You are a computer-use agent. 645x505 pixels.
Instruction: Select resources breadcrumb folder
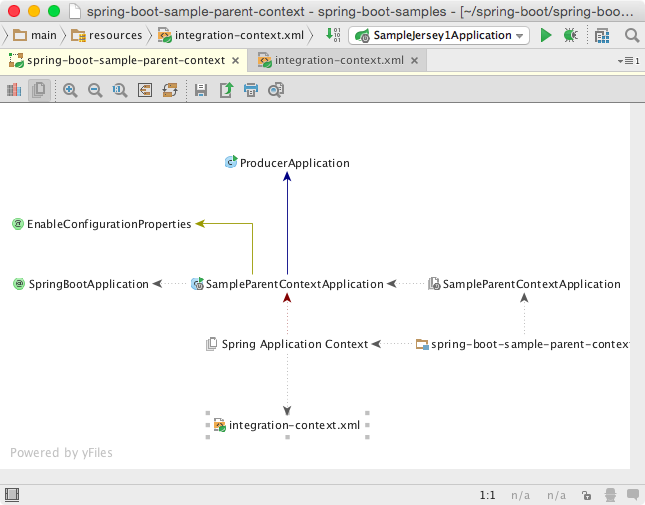tap(107, 35)
